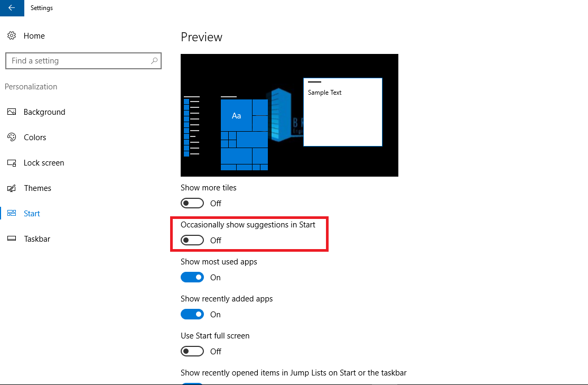Toggle Occasionally show suggestions in Start switch
This screenshot has height=385, width=588.
(192, 240)
